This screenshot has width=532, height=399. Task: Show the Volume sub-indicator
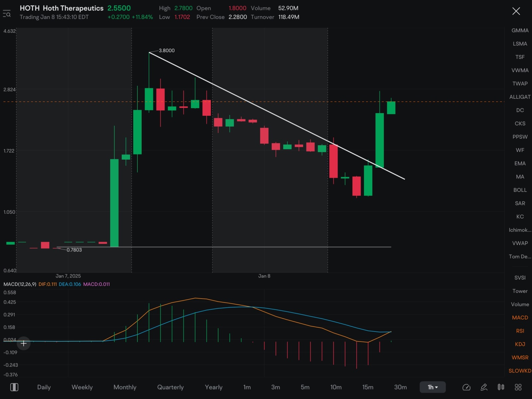[x=520, y=304]
